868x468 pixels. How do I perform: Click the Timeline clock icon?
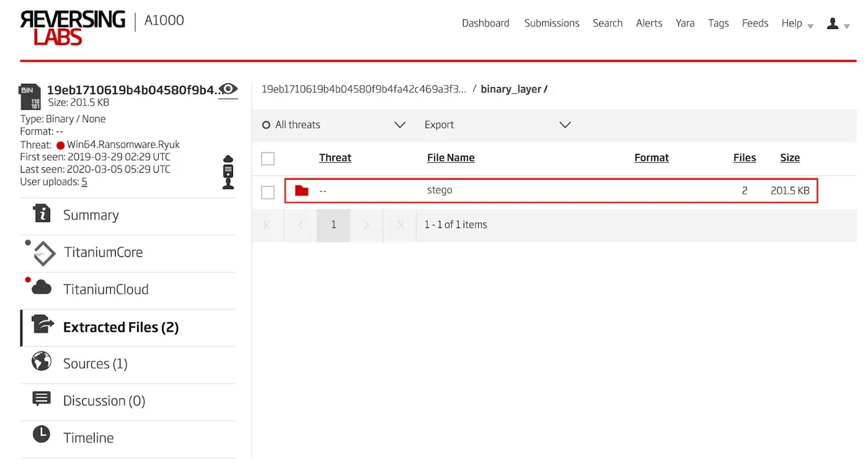(42, 435)
